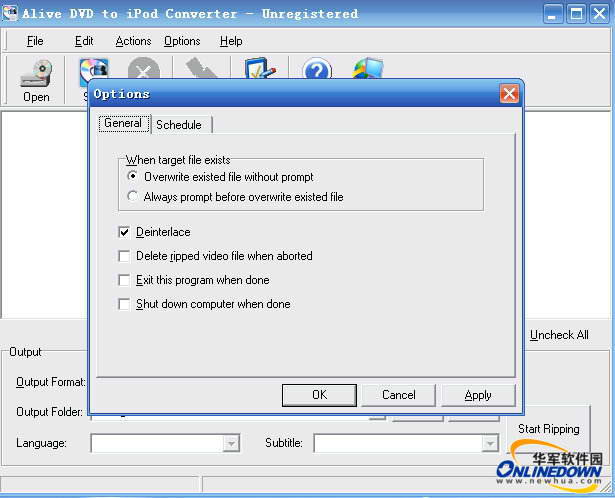Switch to the General tab
Viewport: 615px width, 498px height.
[123, 123]
